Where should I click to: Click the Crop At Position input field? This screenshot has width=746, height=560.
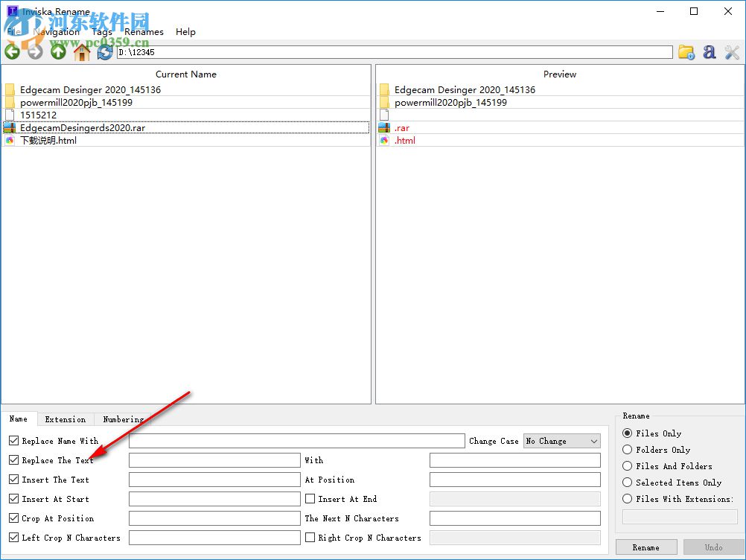(x=214, y=518)
